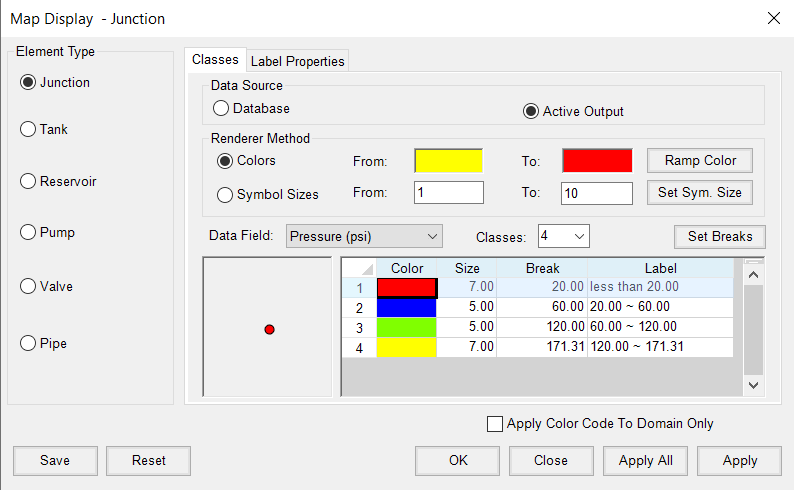Select row 2 header in class table

point(360,307)
